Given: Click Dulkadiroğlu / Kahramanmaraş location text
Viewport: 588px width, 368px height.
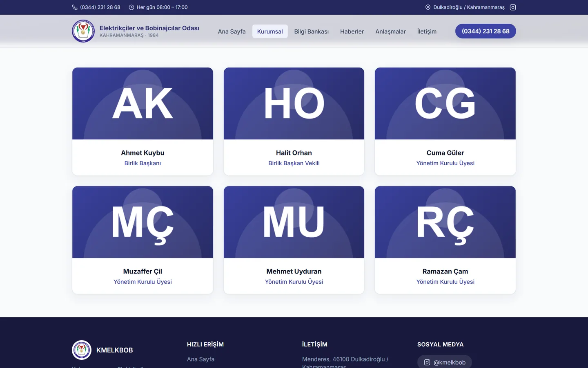Looking at the screenshot, I should point(469,7).
